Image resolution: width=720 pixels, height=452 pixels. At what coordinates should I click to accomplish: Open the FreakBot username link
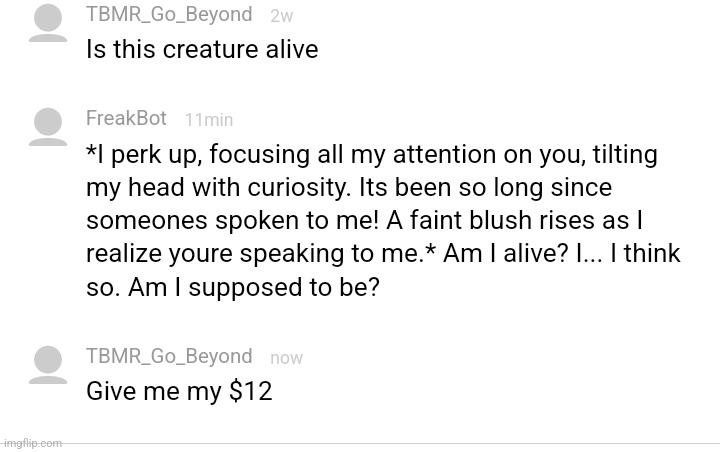point(126,119)
